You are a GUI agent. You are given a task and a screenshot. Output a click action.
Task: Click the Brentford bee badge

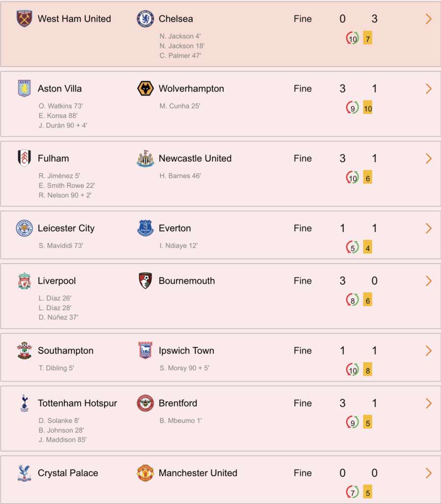coord(145,403)
